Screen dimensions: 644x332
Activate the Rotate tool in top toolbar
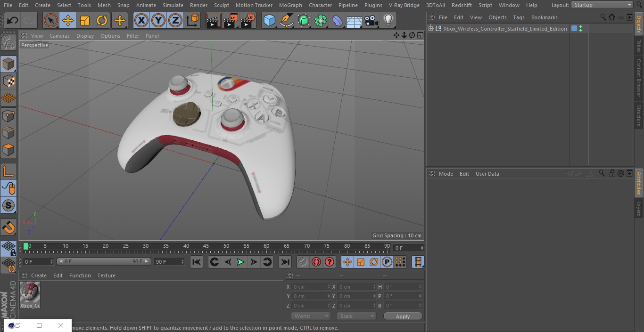tap(102, 21)
